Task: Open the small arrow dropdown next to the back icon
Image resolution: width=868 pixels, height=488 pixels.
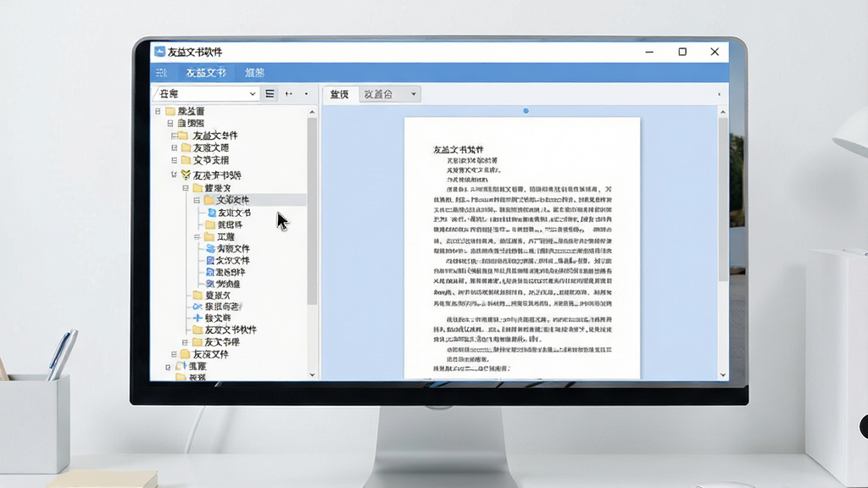Action: pyautogui.click(x=306, y=94)
